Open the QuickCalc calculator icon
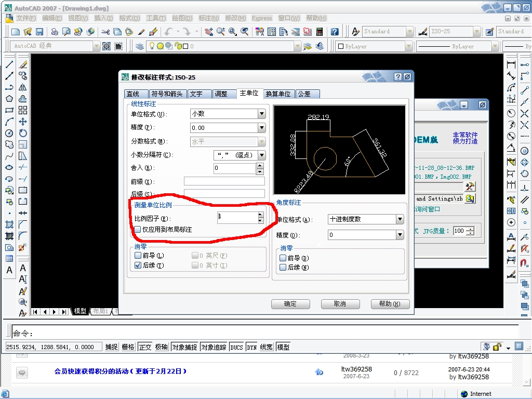532x399 pixels. click(320, 32)
